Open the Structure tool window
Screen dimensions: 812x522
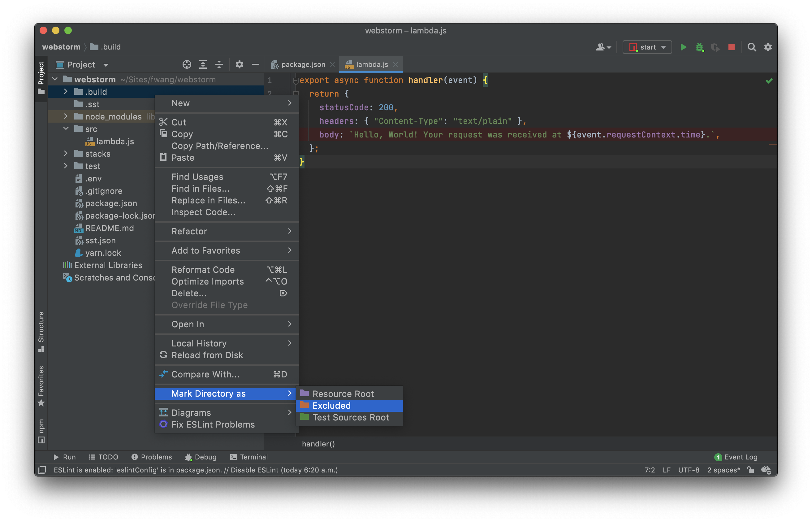pyautogui.click(x=41, y=331)
